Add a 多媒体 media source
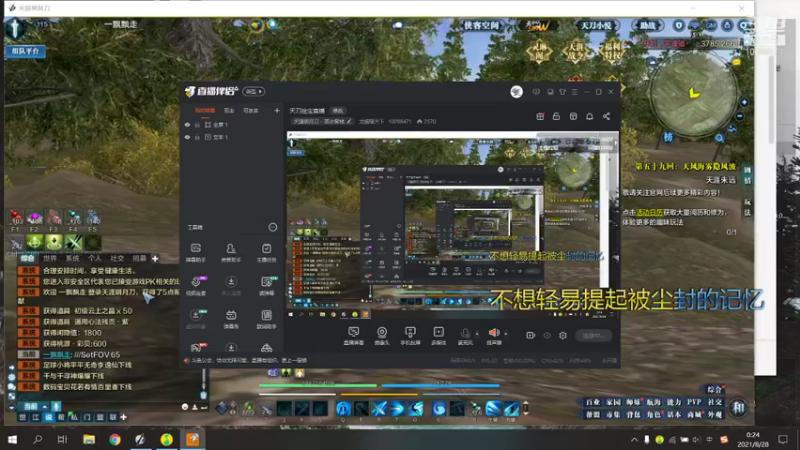Viewport: 800px width, 450px height. [439, 336]
